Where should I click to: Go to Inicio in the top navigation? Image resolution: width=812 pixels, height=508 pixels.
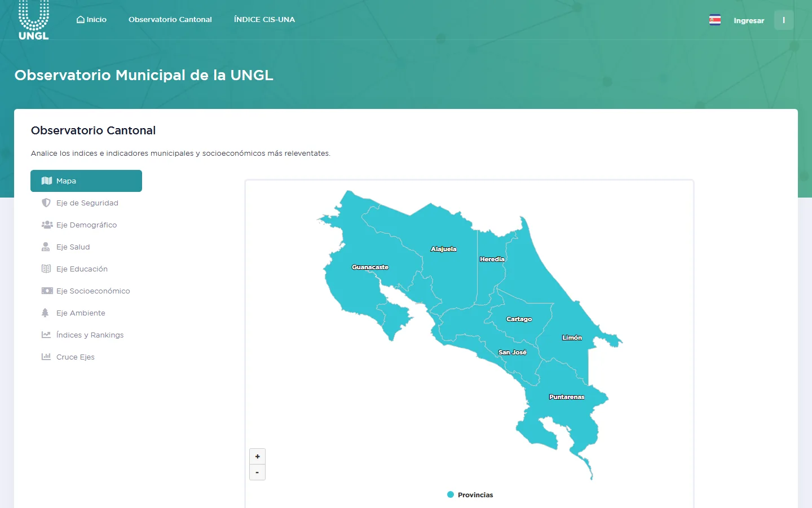click(x=91, y=20)
